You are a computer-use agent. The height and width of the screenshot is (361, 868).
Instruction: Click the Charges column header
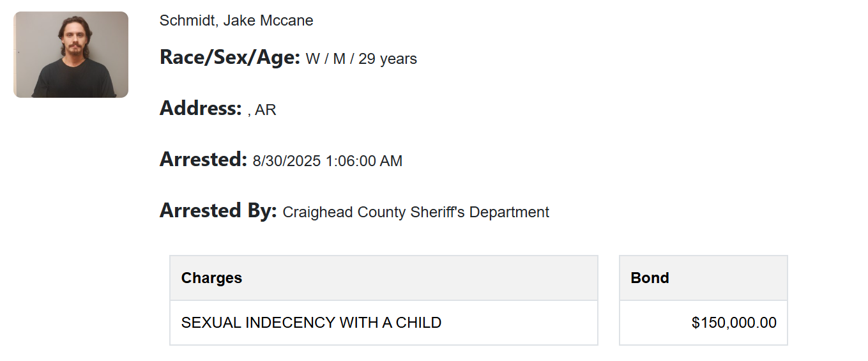384,278
